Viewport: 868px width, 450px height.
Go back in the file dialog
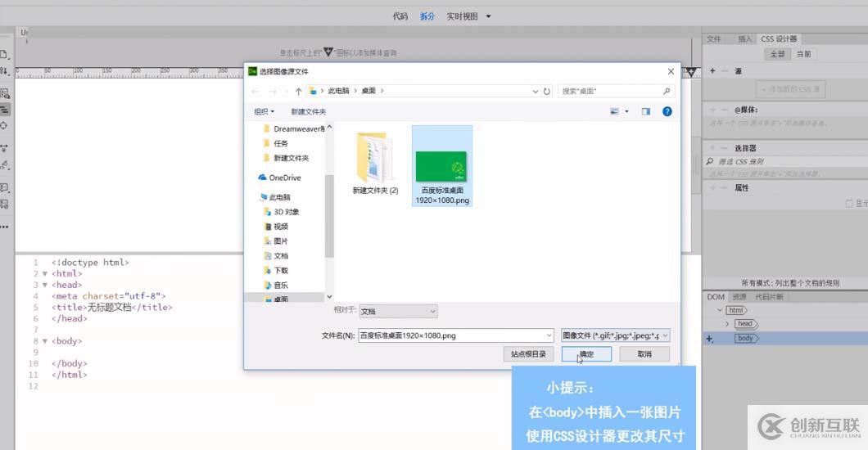pos(255,91)
